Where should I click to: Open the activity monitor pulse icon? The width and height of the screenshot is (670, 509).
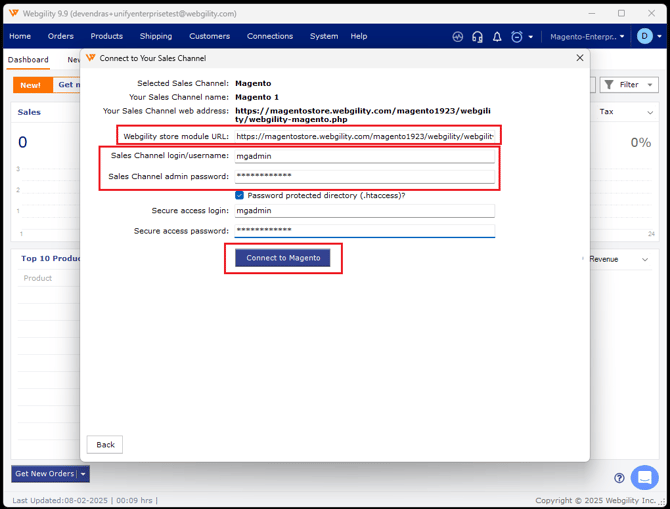[458, 37]
